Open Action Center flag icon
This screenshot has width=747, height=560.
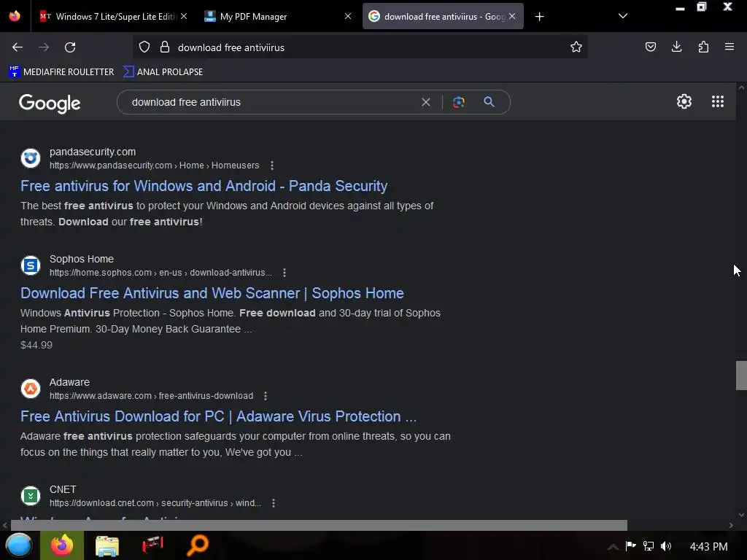point(631,545)
